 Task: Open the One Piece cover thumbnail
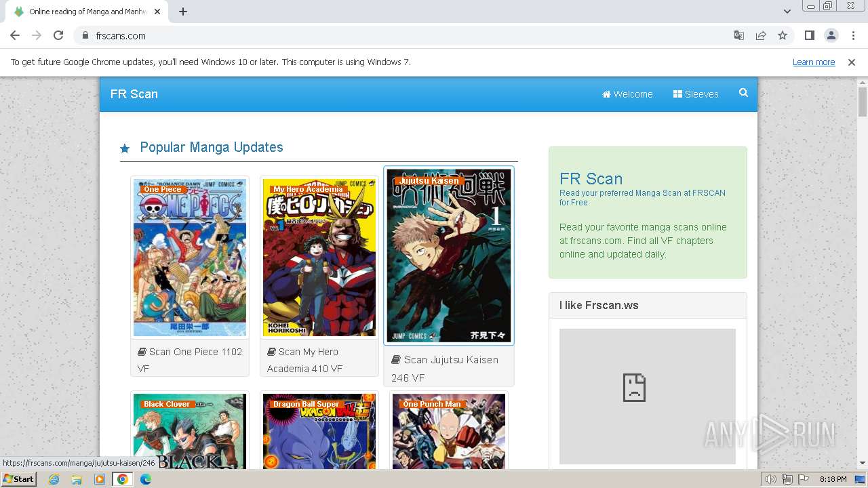[190, 258]
